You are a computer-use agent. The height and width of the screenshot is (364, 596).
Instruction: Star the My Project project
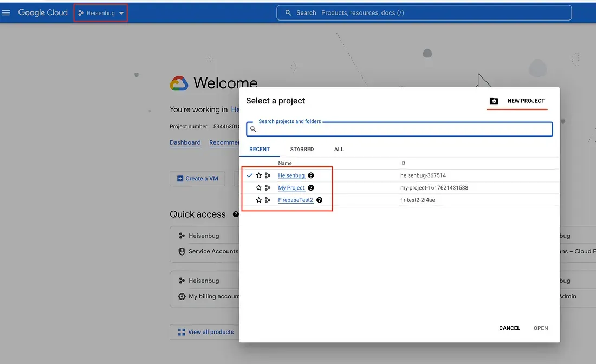[259, 188]
